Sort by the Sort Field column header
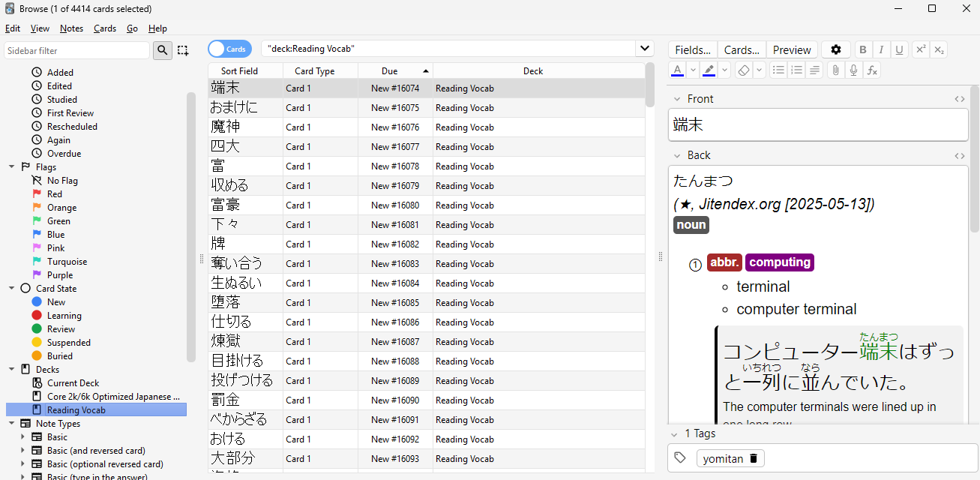Screen dimensions: 980x480 coord(245,71)
